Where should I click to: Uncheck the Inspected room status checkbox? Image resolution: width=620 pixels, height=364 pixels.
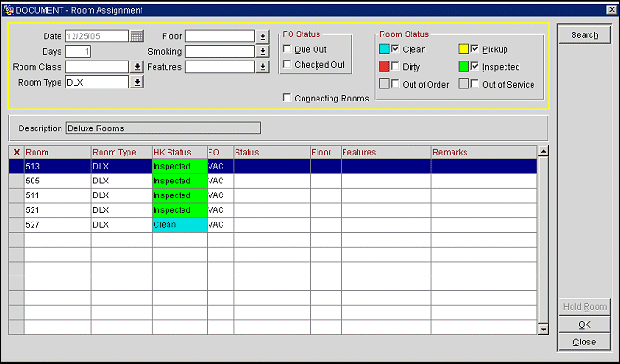(475, 66)
